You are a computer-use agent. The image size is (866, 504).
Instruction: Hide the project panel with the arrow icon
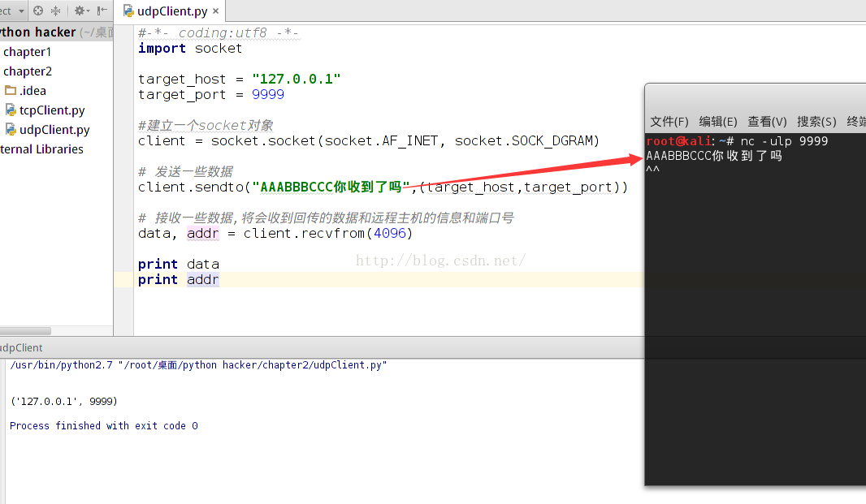coord(102,11)
